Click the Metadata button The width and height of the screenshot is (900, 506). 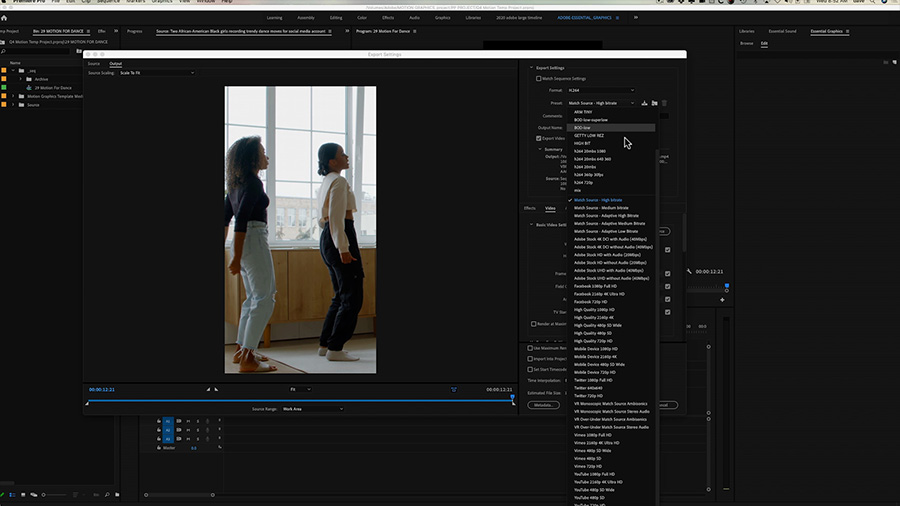[x=543, y=405]
